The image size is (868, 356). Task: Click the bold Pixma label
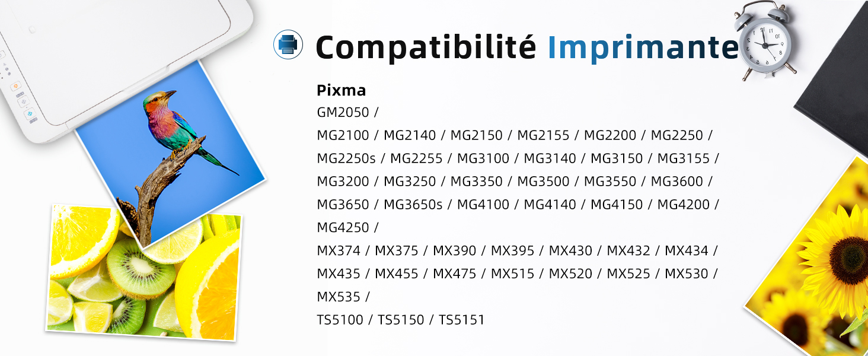pos(342,90)
